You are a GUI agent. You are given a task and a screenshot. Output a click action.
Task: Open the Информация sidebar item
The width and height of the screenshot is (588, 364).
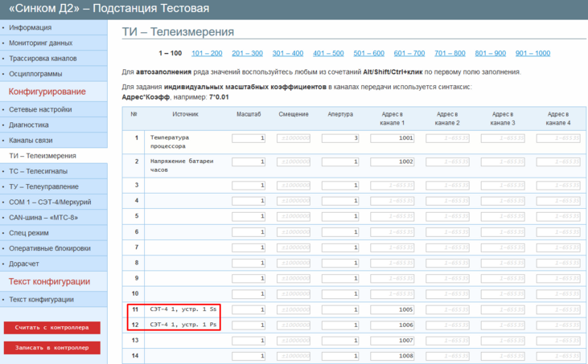point(31,27)
